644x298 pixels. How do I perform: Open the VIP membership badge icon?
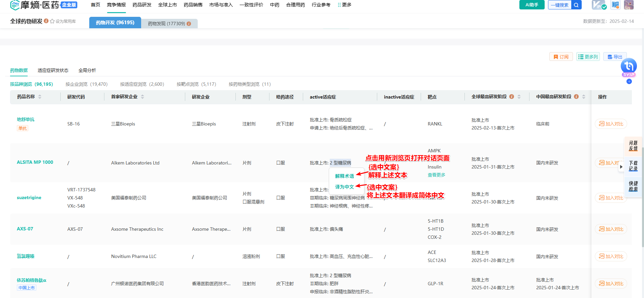pos(599,5)
